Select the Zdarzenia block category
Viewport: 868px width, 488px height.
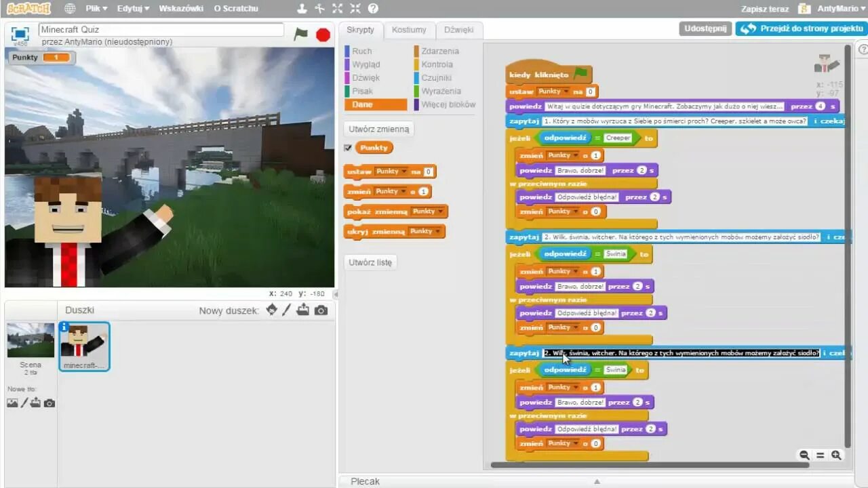point(440,51)
